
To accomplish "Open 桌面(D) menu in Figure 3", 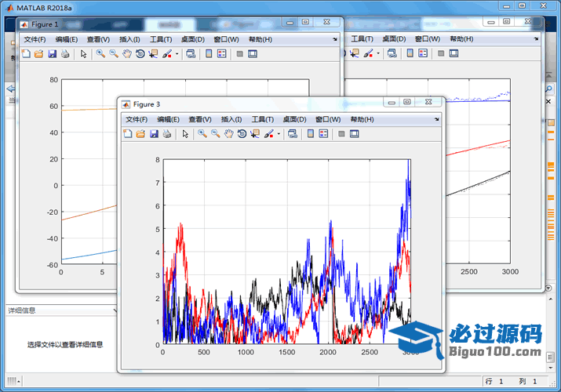I will coord(294,119).
